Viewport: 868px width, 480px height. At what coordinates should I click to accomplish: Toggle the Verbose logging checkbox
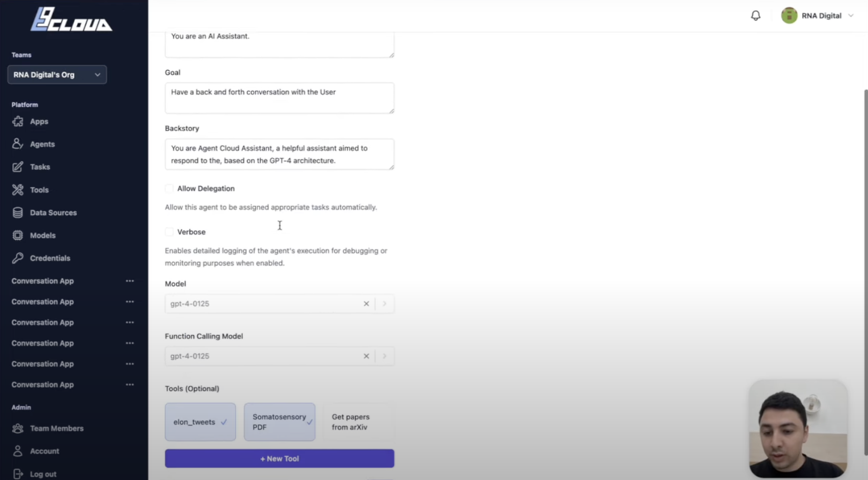pos(169,231)
